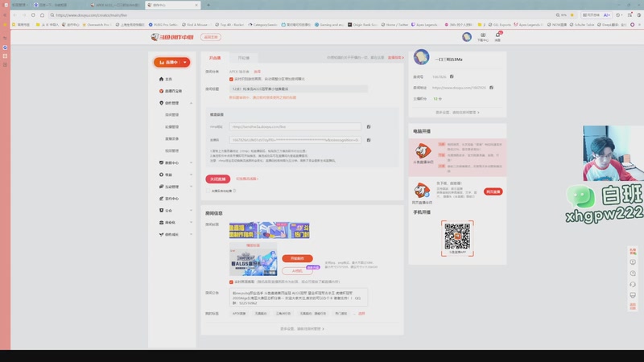Click the Douyu creator center logo
Viewport: 644px width, 362px height.
(171, 37)
